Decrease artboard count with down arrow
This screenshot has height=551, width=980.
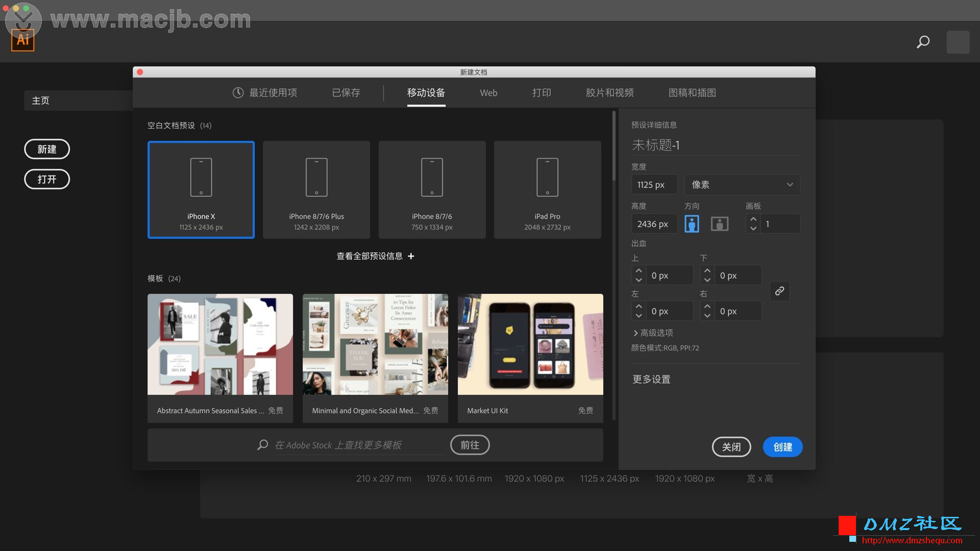753,229
